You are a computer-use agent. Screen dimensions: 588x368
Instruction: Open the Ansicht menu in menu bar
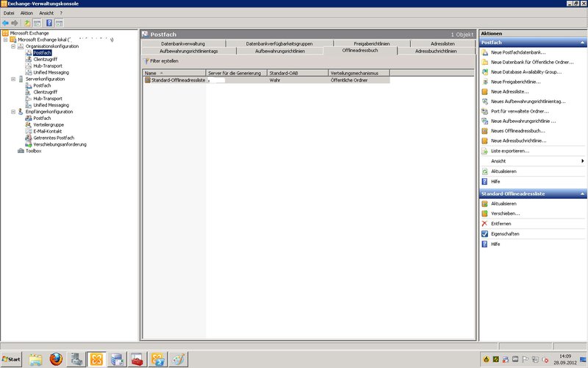point(46,13)
